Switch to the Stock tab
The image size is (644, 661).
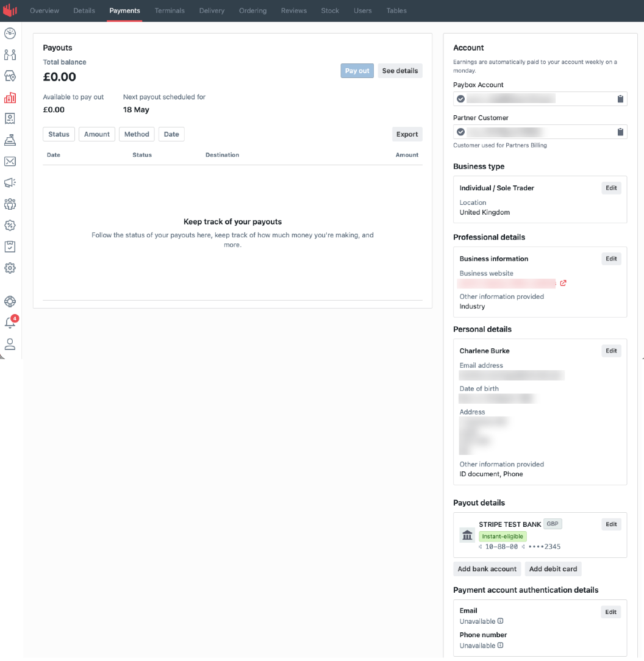point(330,10)
